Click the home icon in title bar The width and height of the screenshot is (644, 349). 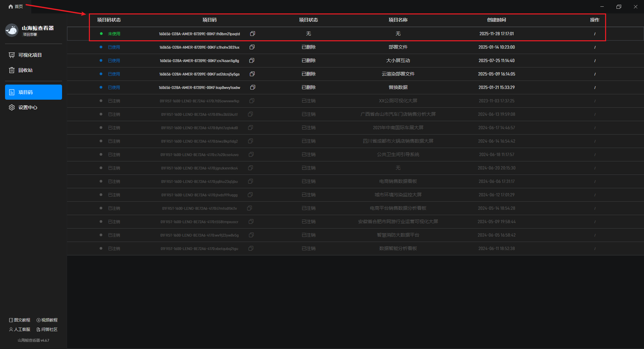click(11, 6)
